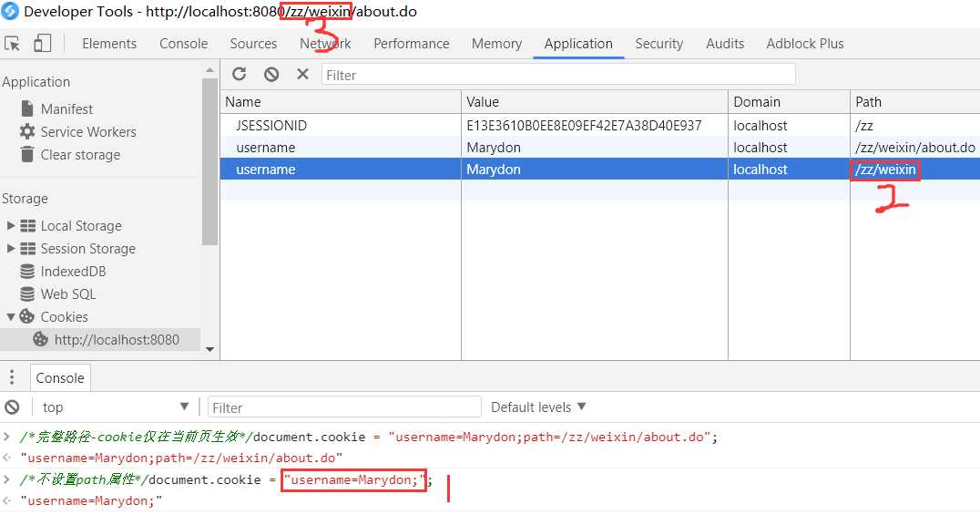This screenshot has height=515, width=980.
Task: Sort by the Value column header
Action: point(595,102)
